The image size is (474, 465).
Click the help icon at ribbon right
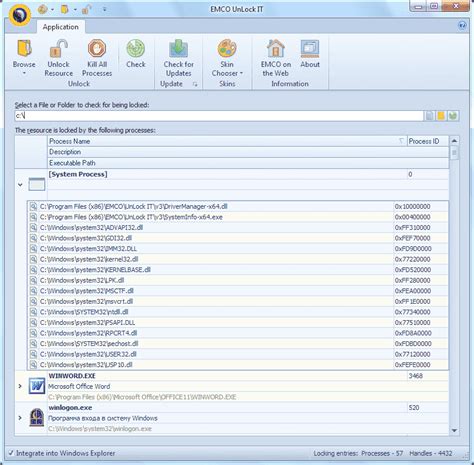[x=462, y=25]
